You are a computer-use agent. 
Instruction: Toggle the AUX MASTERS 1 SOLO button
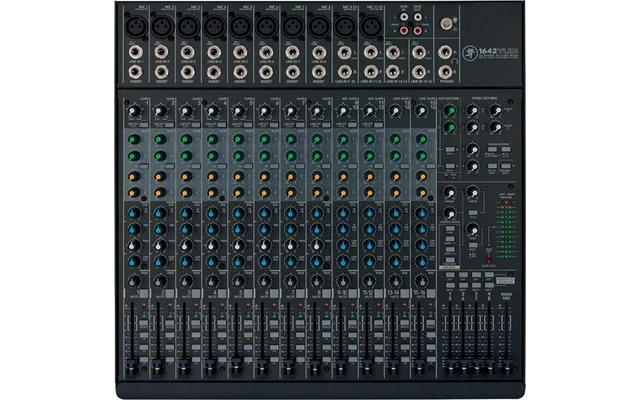coord(449,150)
